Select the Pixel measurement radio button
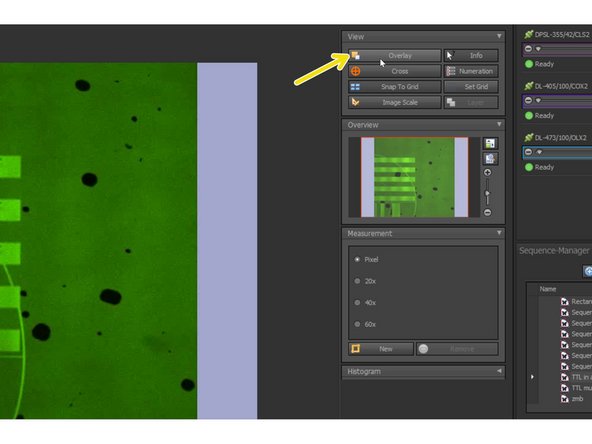592x444 pixels. pos(357,259)
